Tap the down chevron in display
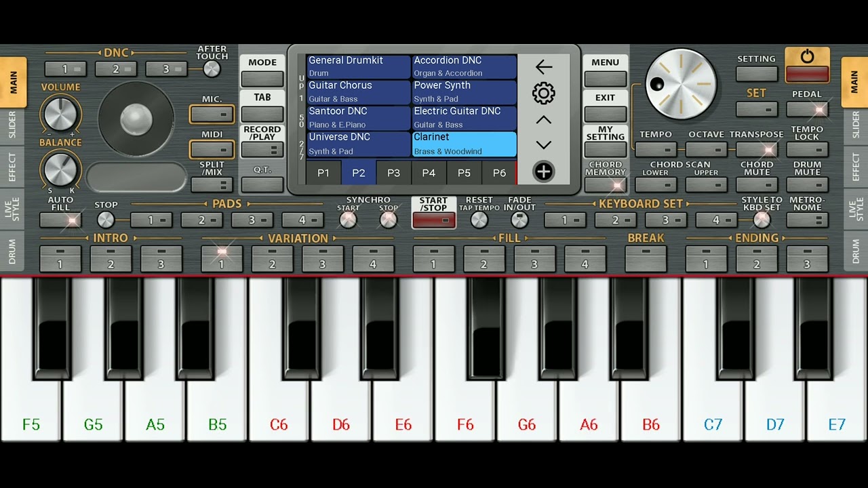 click(x=544, y=145)
